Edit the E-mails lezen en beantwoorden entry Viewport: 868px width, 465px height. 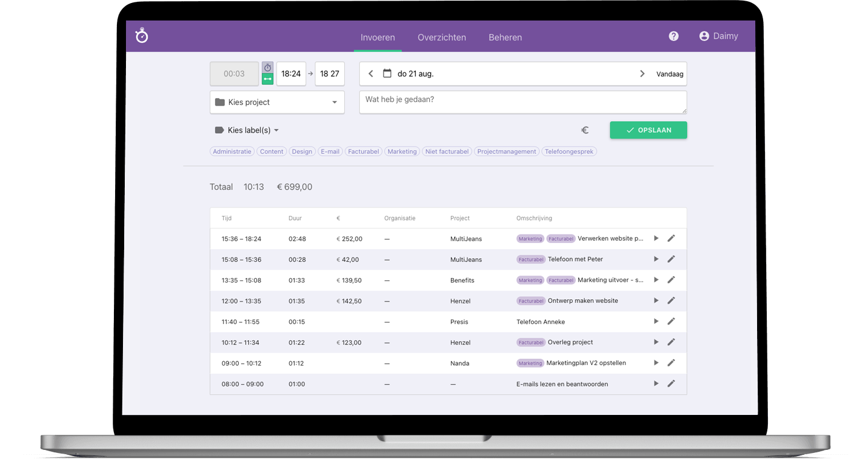click(671, 384)
